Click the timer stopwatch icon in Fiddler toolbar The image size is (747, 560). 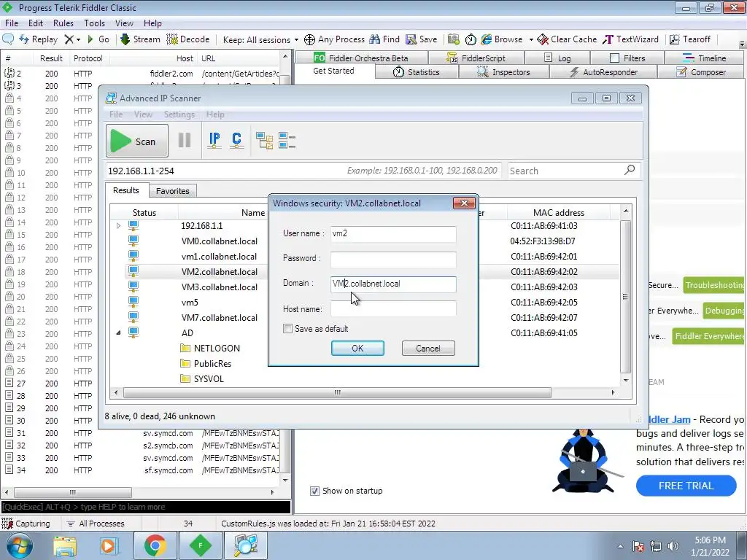tap(471, 39)
